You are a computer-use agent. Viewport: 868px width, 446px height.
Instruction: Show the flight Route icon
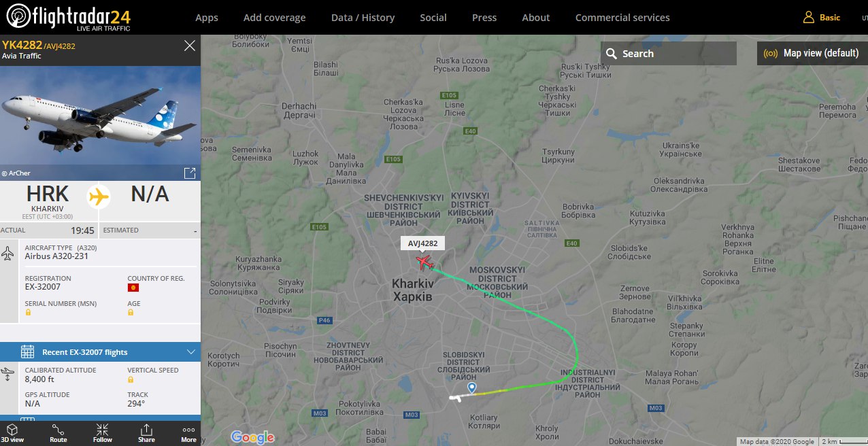point(59,430)
